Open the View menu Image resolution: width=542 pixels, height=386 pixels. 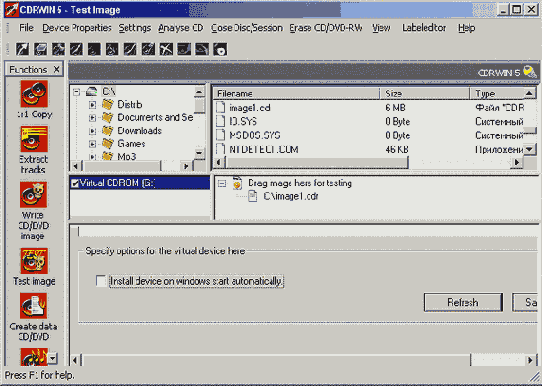pyautogui.click(x=381, y=28)
